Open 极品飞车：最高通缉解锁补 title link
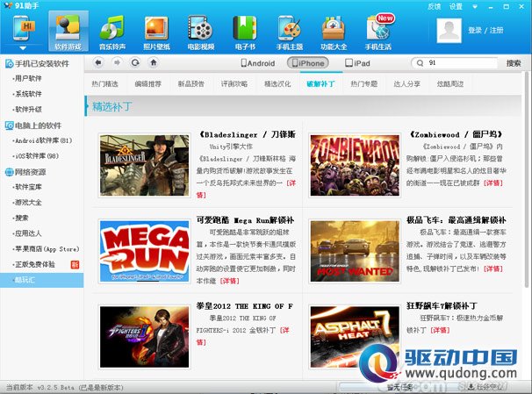 [456, 220]
